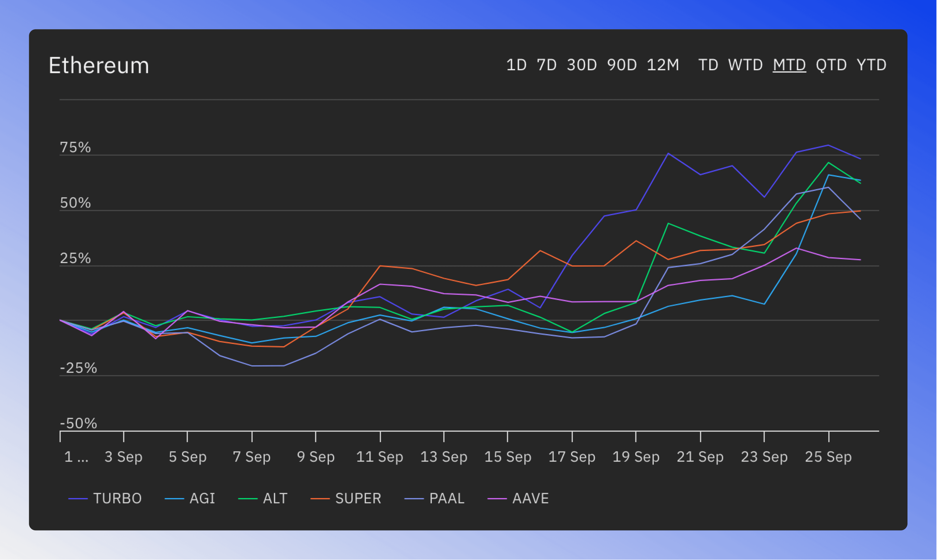Click the 13 Sep axis label
937x560 pixels.
[444, 457]
